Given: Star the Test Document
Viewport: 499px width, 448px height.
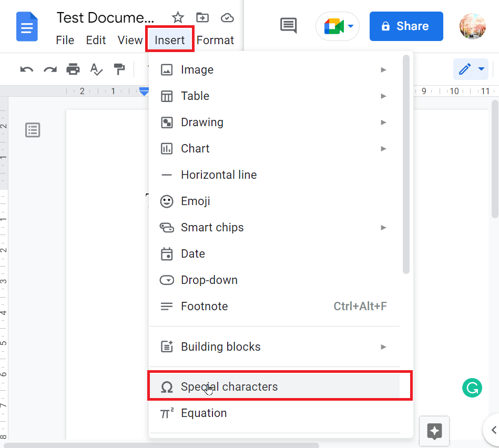Looking at the screenshot, I should pos(178,17).
